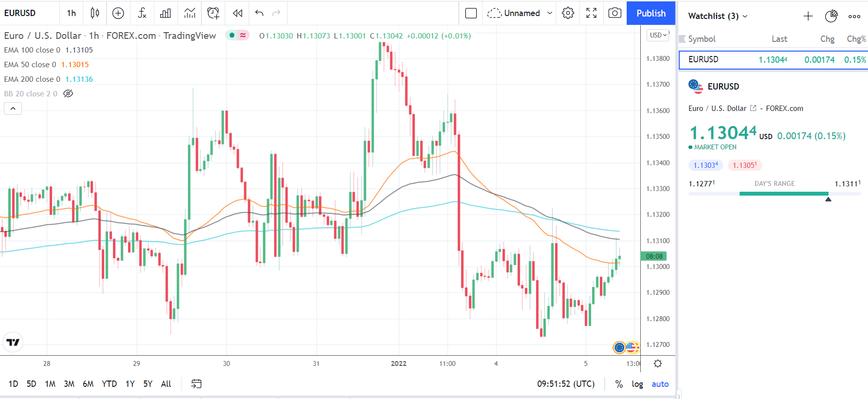Open the USD currency dropdown on price axis
This screenshot has width=868, height=399.
pos(658,35)
